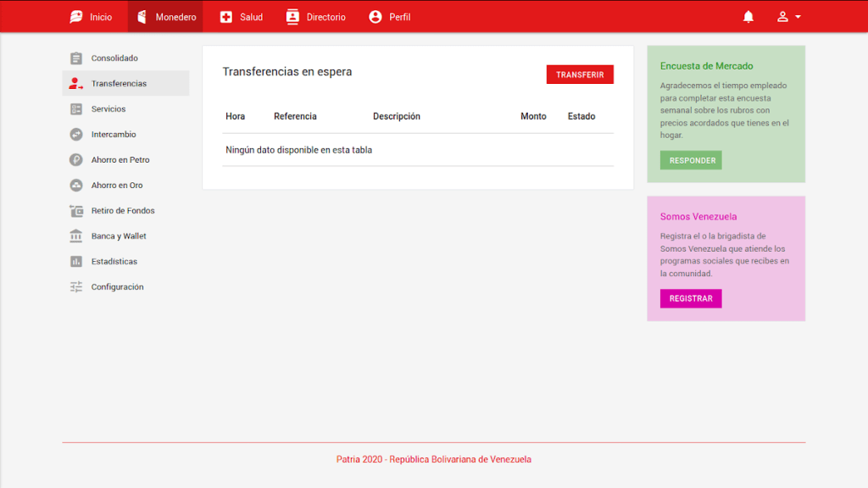This screenshot has height=488, width=868.
Task: Open the Perfil tab
Action: [x=389, y=17]
